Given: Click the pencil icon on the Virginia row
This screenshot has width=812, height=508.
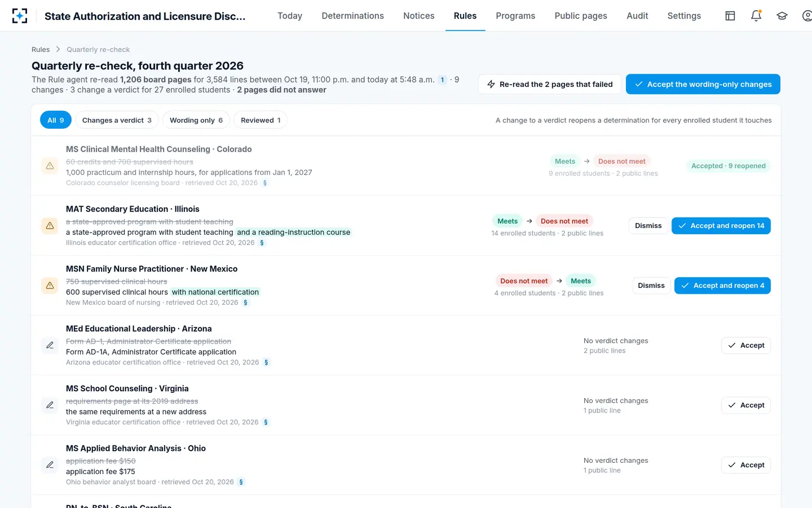Looking at the screenshot, I should (x=50, y=405).
